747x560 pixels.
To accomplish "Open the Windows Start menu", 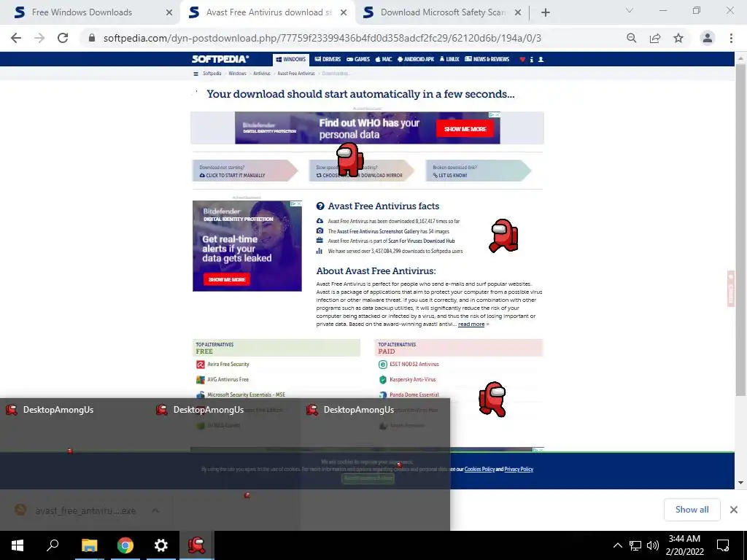I will tap(18, 545).
